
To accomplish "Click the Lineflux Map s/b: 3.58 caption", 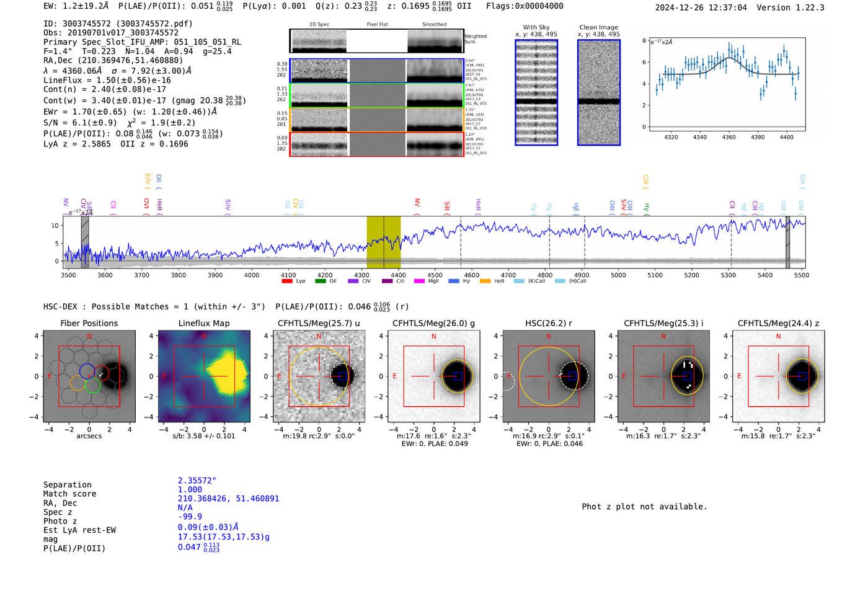I will point(204,436).
